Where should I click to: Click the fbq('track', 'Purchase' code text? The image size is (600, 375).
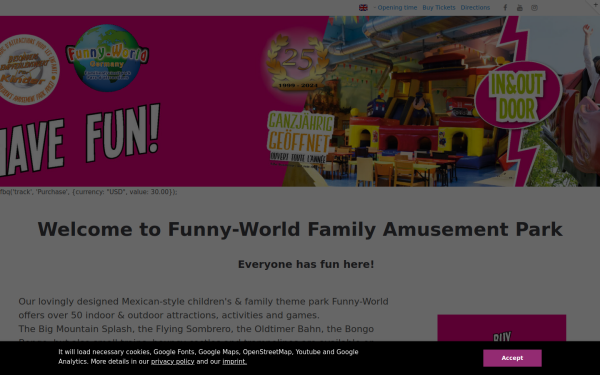click(x=88, y=192)
